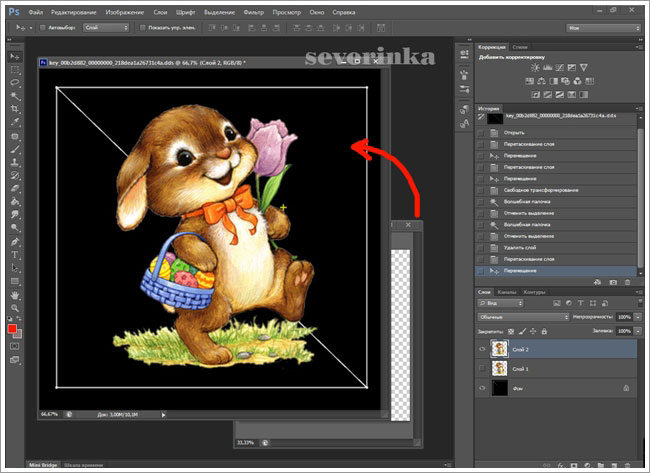Select the Hand tool
The width and height of the screenshot is (650, 473).
tap(14, 295)
